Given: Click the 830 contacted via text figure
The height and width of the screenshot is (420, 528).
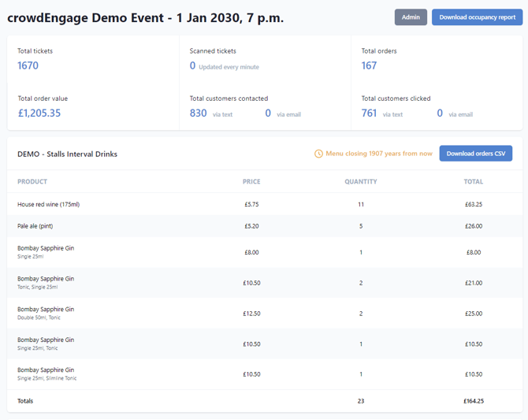Looking at the screenshot, I should (x=198, y=113).
